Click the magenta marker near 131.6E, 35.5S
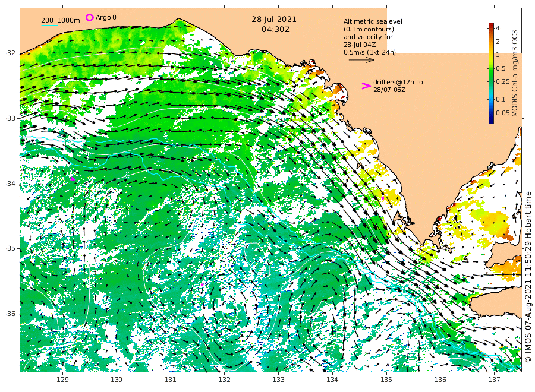This screenshot has width=535, height=392. [x=202, y=284]
